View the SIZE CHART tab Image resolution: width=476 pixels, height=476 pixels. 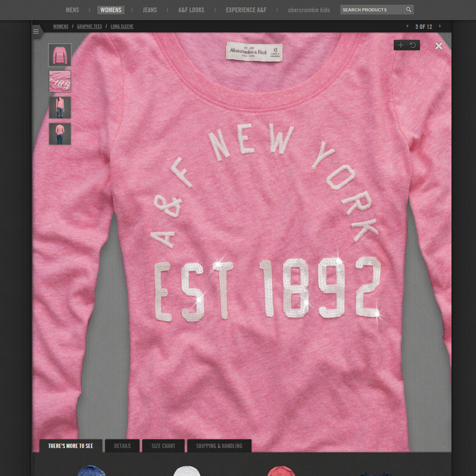pyautogui.click(x=163, y=446)
